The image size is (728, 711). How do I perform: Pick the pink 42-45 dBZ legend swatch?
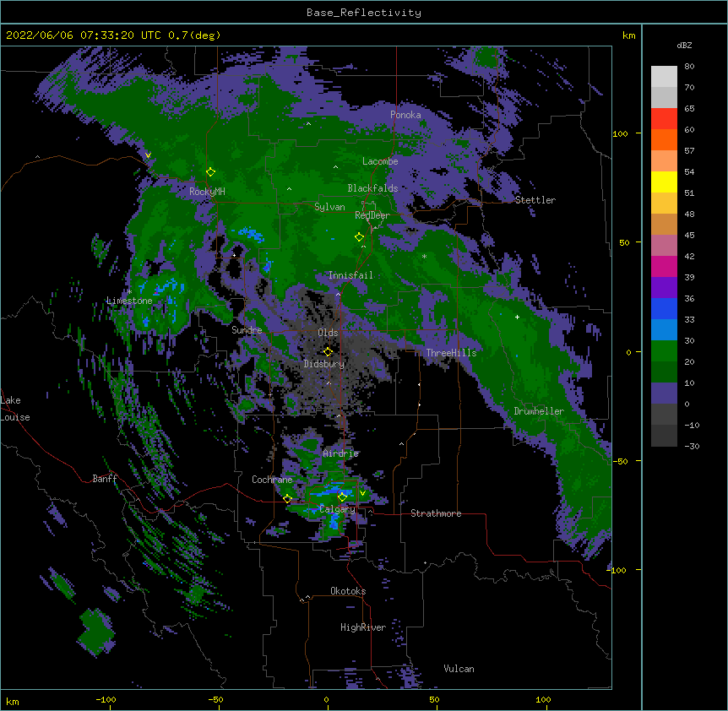pos(664,246)
